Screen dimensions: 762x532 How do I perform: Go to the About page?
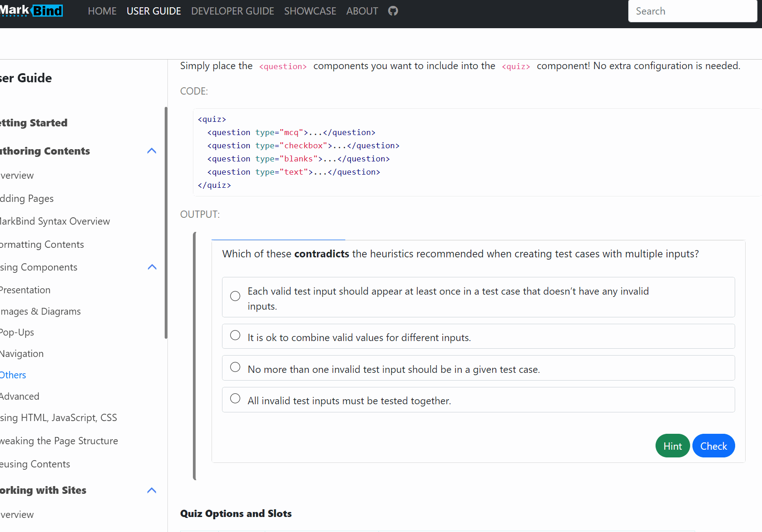pyautogui.click(x=362, y=11)
